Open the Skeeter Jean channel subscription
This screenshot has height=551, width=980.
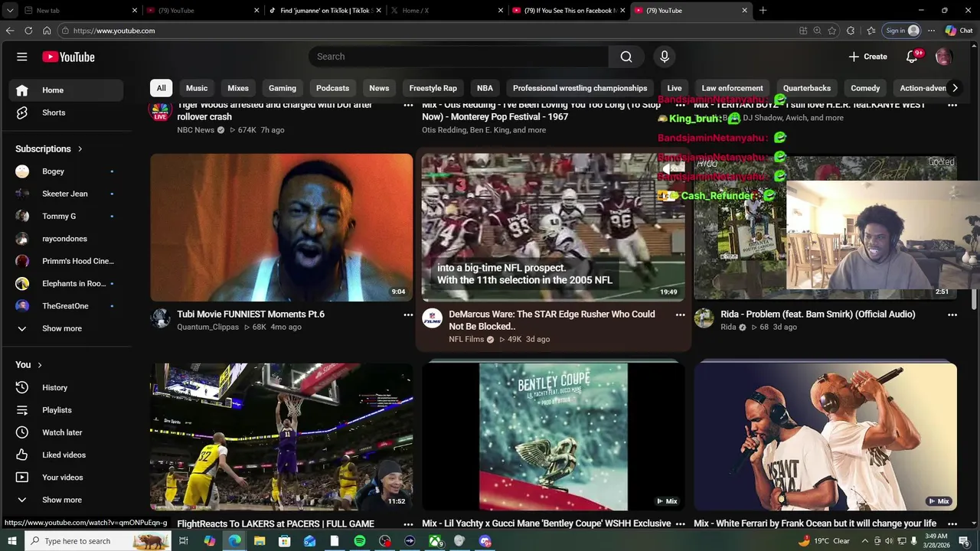pyautogui.click(x=66, y=194)
